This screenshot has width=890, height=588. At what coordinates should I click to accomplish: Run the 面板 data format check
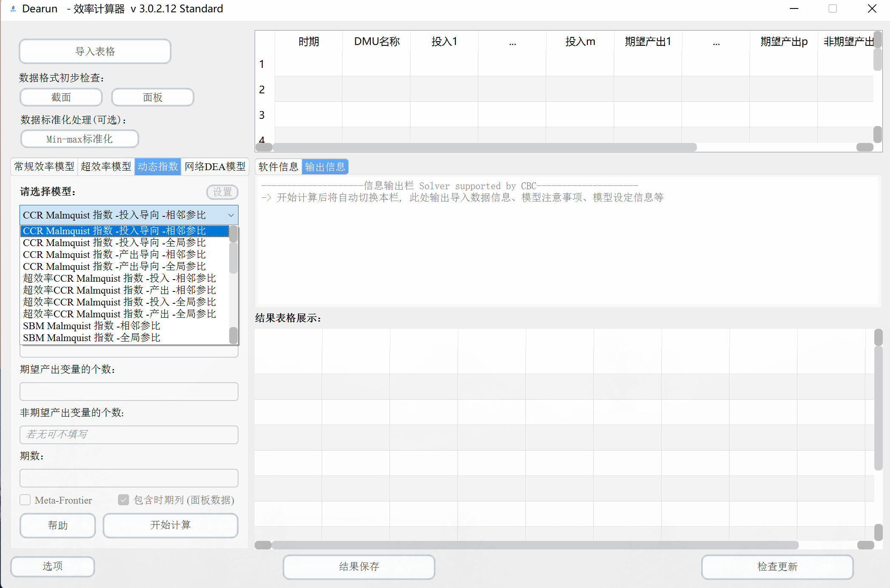point(152,97)
